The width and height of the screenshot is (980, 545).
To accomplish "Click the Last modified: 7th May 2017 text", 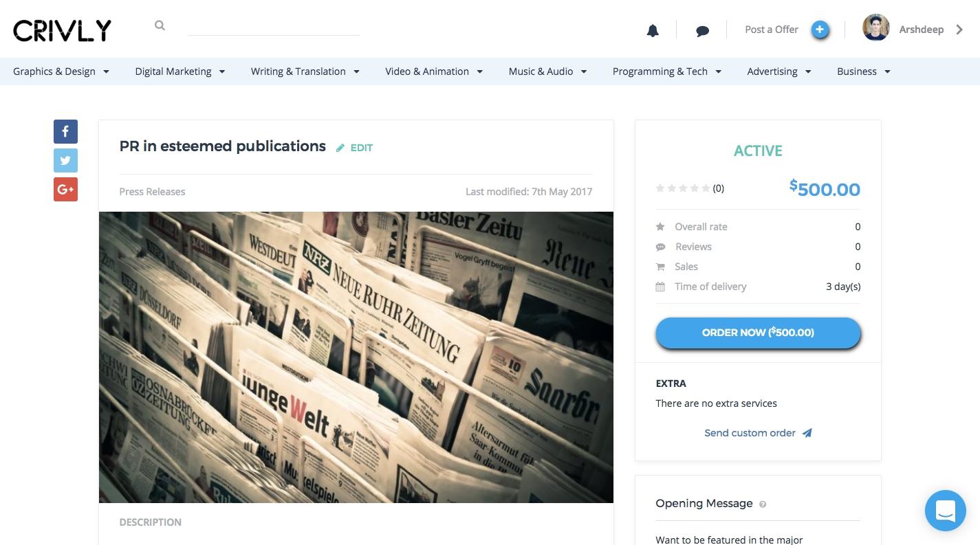I will pyautogui.click(x=529, y=192).
